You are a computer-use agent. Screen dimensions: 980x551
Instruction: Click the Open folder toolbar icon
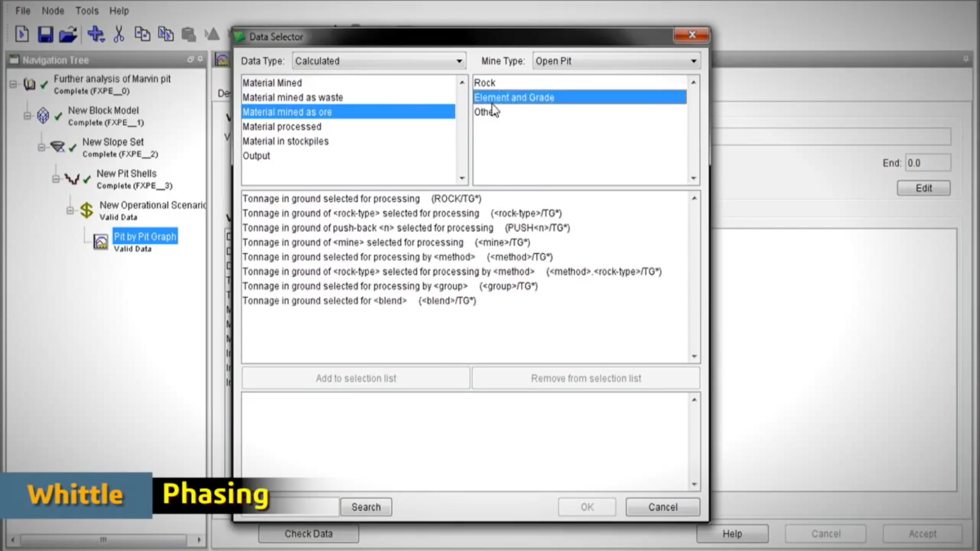point(69,34)
